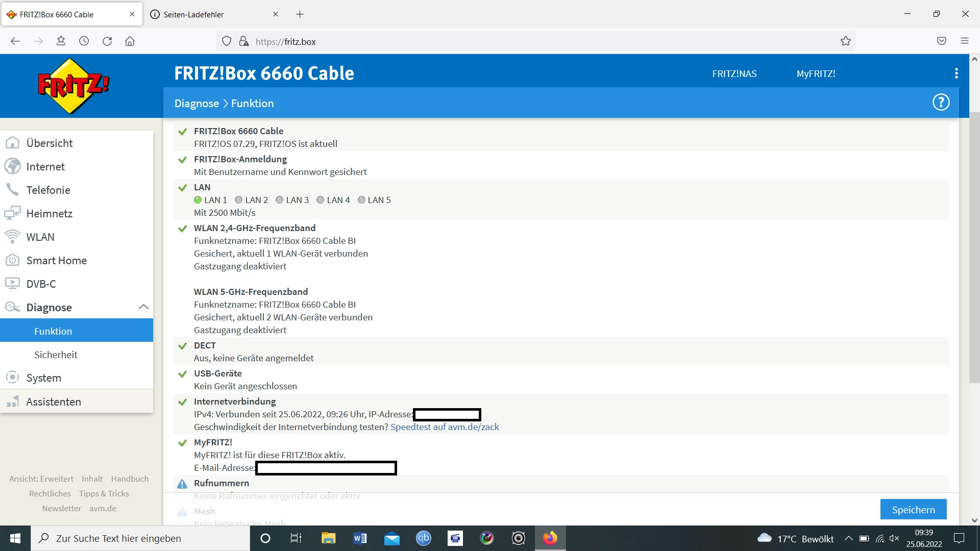Click the FRITZ! logo
This screenshot has width=980, height=551.
(74, 86)
